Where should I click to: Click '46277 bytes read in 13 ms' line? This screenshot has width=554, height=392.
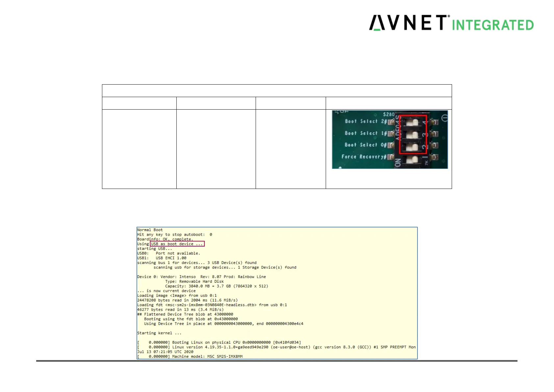point(181,309)
